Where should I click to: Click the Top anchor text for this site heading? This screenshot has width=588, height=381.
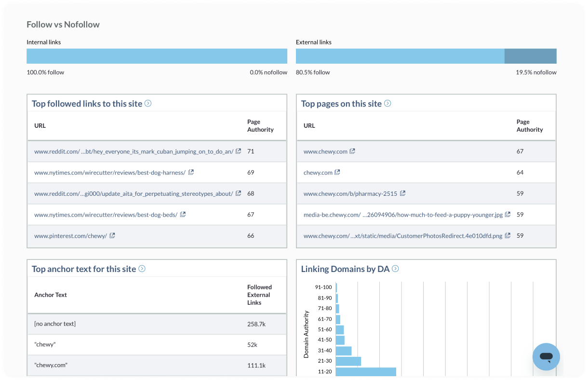(x=84, y=269)
